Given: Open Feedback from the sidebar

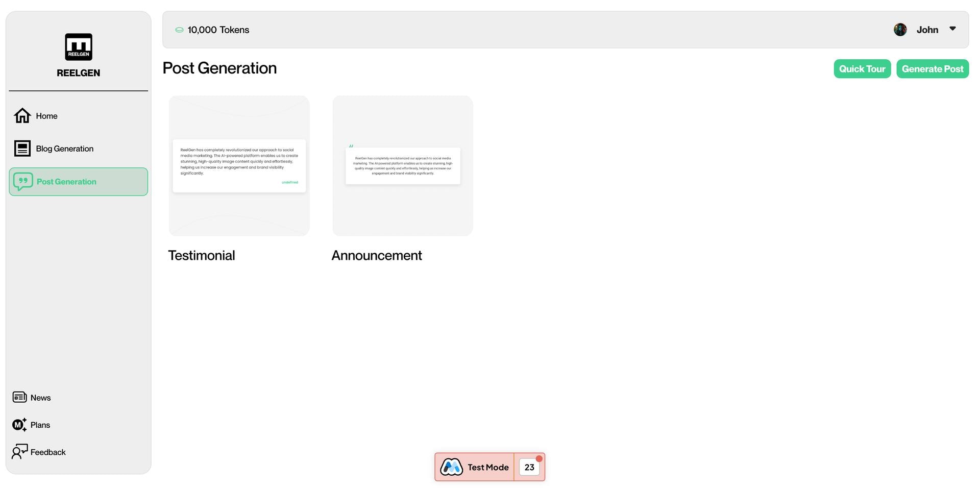Looking at the screenshot, I should tap(39, 452).
